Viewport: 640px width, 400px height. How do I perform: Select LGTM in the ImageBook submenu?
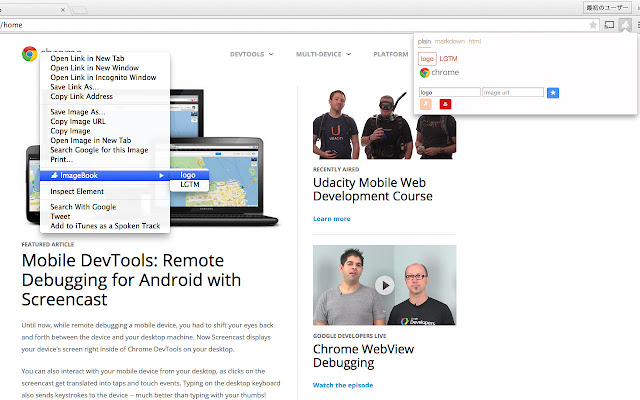click(x=189, y=184)
